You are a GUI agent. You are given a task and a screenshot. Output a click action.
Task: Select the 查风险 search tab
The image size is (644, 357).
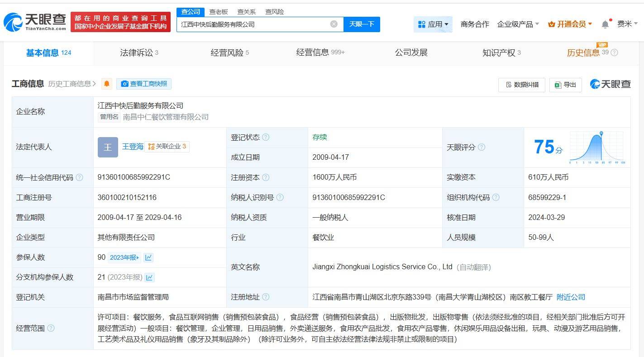tap(275, 12)
